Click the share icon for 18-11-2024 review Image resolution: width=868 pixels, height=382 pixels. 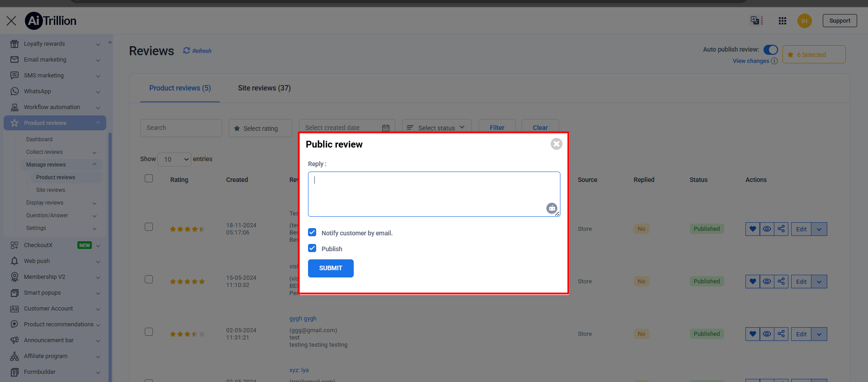781,229
